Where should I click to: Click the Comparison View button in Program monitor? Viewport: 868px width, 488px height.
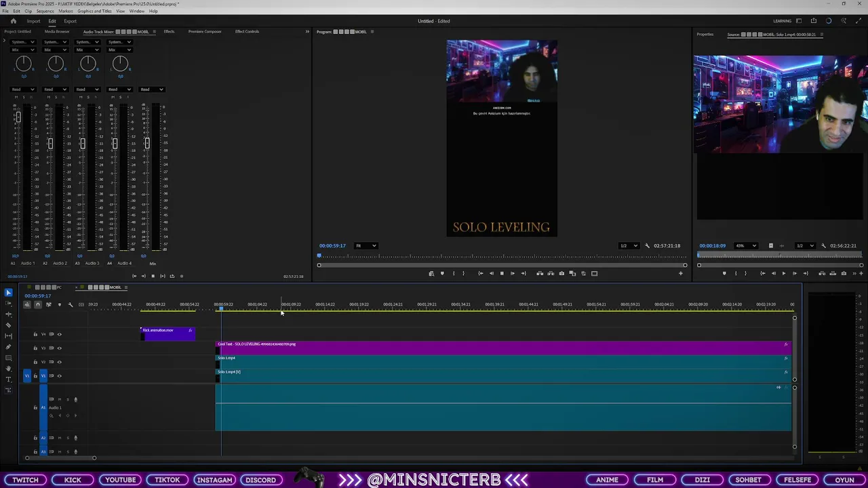(x=572, y=273)
